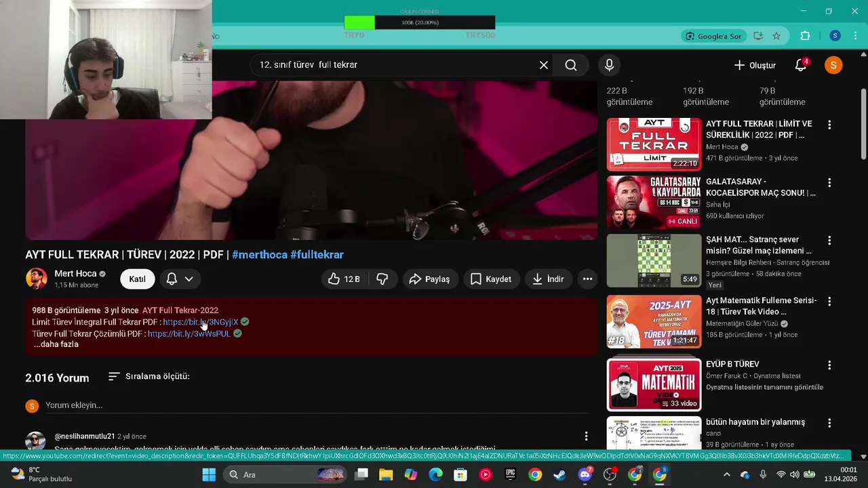Open Chrome three-dot menu

[855, 36]
